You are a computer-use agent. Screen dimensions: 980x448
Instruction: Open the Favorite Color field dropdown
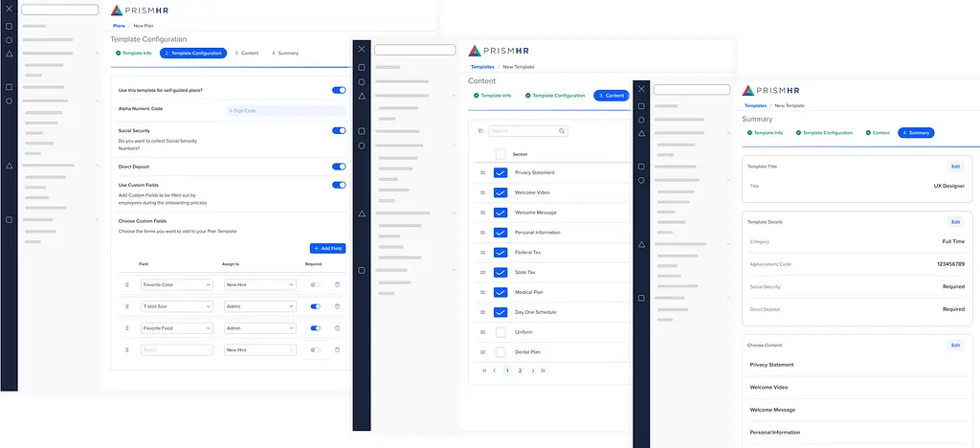(x=177, y=284)
